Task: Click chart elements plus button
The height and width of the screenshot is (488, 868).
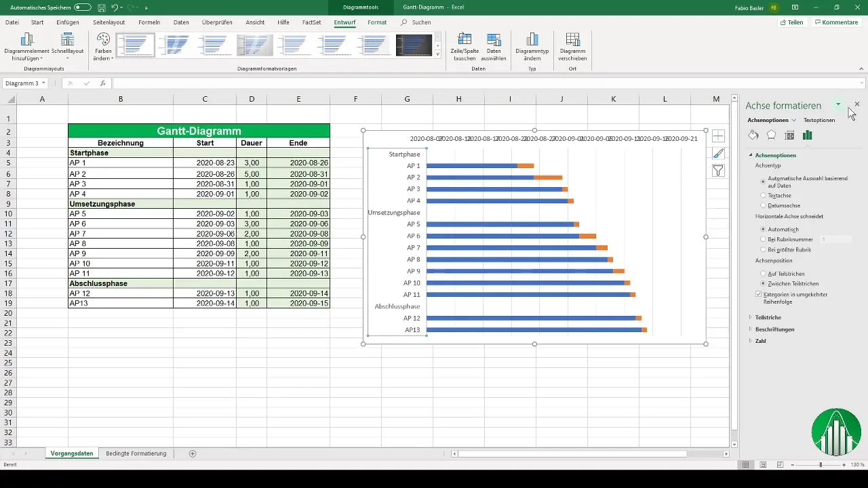Action: tap(719, 136)
